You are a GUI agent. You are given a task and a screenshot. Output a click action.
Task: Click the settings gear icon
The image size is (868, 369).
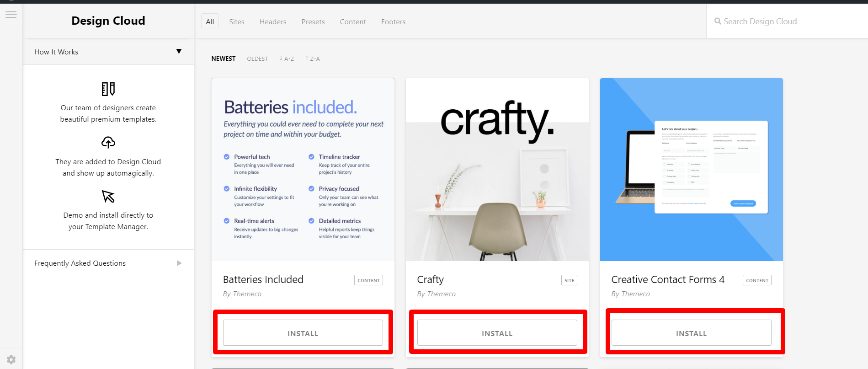11,360
